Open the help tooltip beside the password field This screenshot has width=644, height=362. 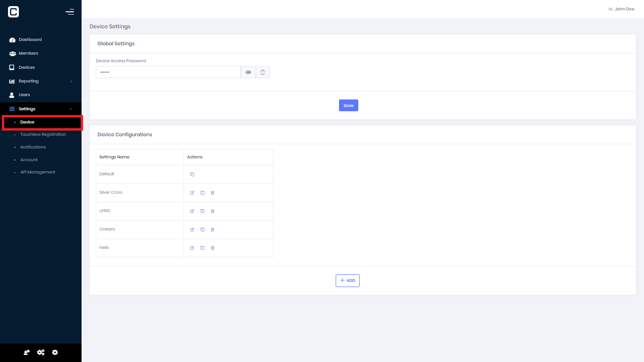point(263,72)
